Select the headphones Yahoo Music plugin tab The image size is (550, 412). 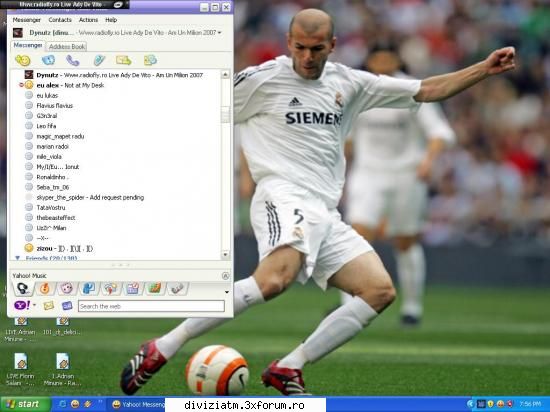(x=23, y=289)
